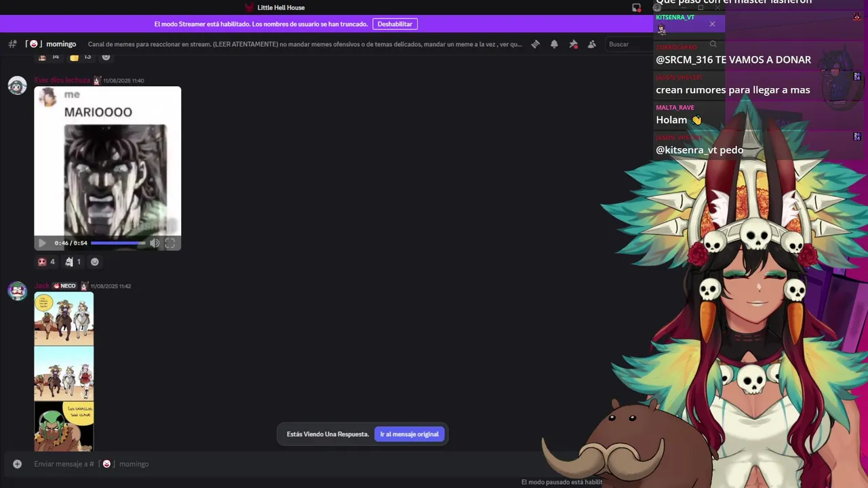Add a reaction below the video message
The width and height of the screenshot is (868, 488).
click(95, 262)
